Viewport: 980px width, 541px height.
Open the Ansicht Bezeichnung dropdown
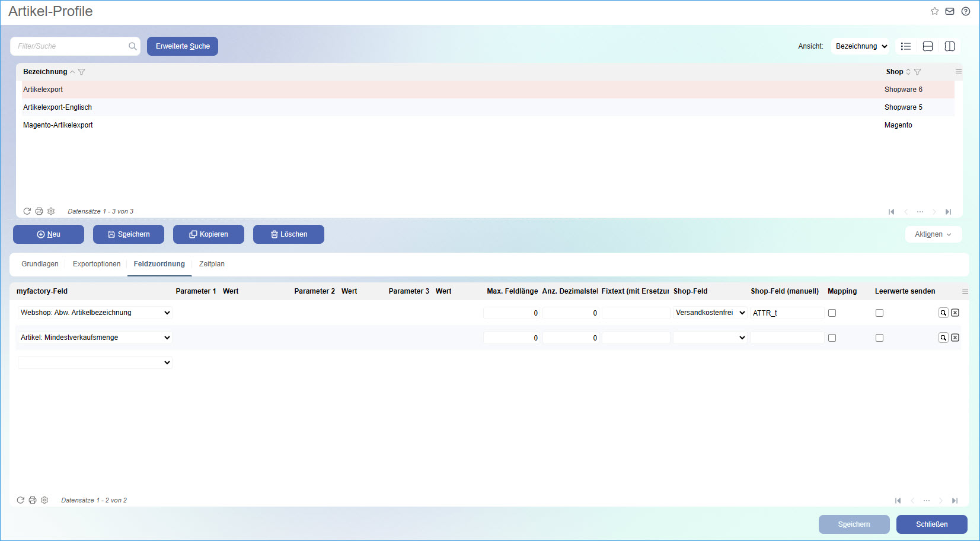tap(860, 46)
